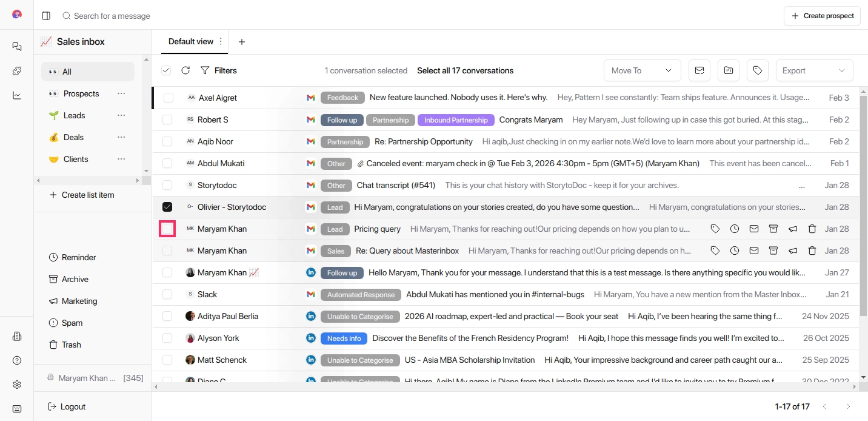The image size is (868, 421).
Task: Check the Axel Aigret conversation checkbox
Action: (x=167, y=98)
